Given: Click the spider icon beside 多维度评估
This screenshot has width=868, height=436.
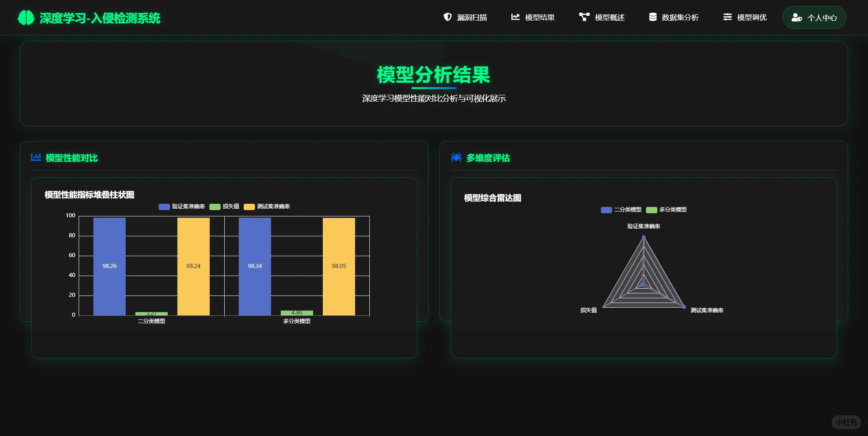Looking at the screenshot, I should coord(456,157).
